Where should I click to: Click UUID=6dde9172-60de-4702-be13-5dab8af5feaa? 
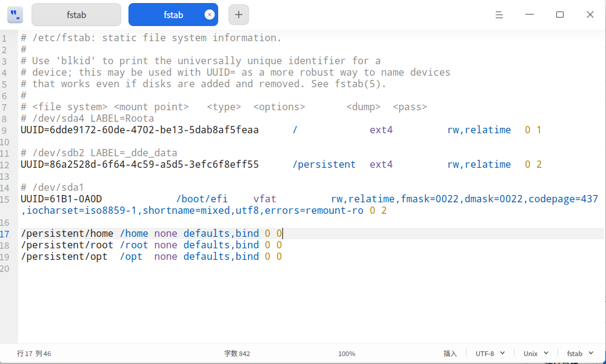click(x=139, y=130)
